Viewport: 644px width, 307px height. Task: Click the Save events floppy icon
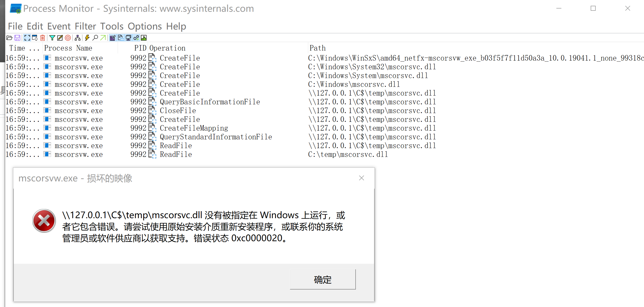tap(17, 38)
